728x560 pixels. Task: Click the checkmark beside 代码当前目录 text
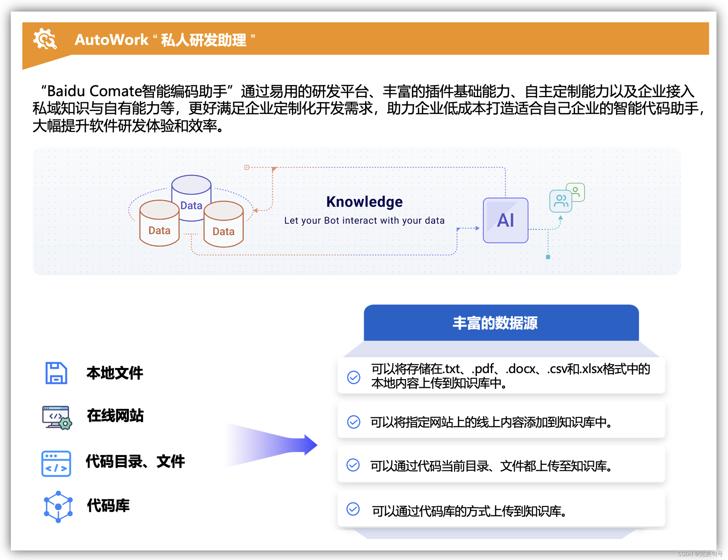click(353, 465)
